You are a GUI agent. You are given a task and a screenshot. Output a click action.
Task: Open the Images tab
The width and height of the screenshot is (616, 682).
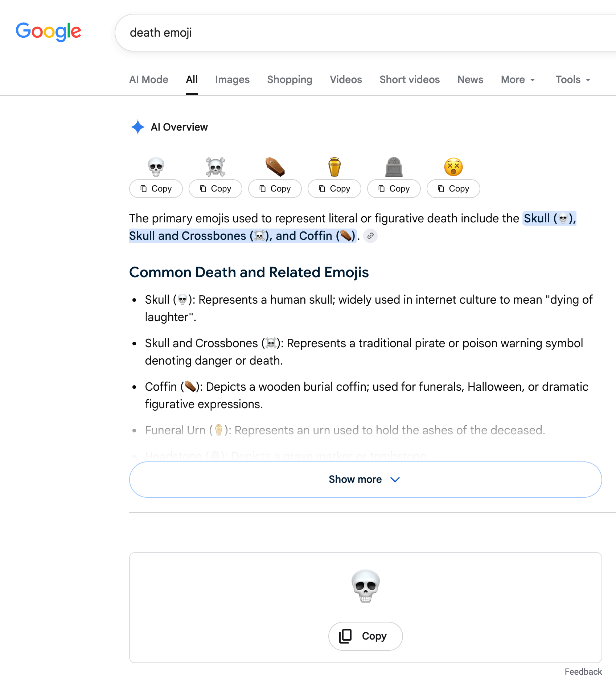(232, 79)
